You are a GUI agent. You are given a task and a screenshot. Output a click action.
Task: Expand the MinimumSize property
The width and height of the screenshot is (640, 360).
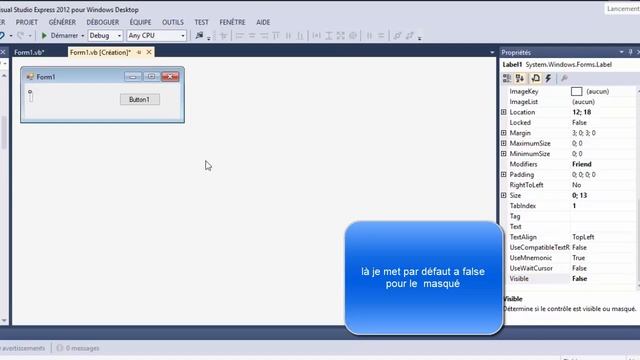504,153
